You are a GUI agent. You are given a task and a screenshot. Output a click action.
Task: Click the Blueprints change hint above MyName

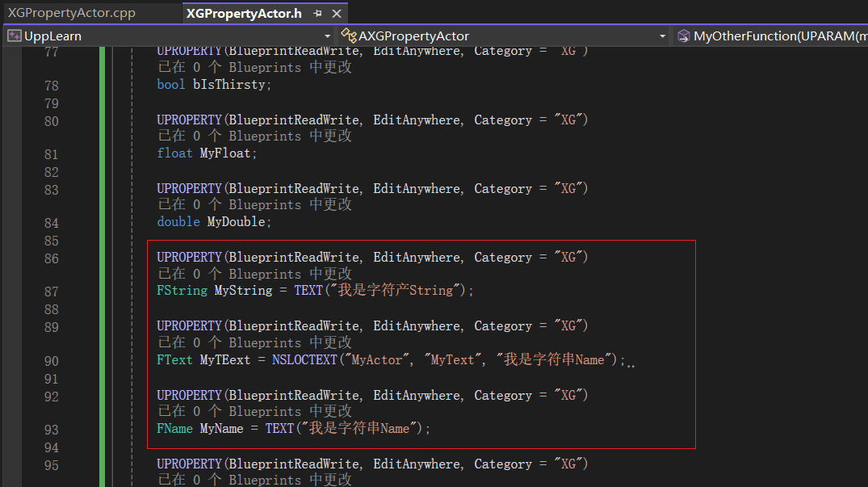point(254,410)
